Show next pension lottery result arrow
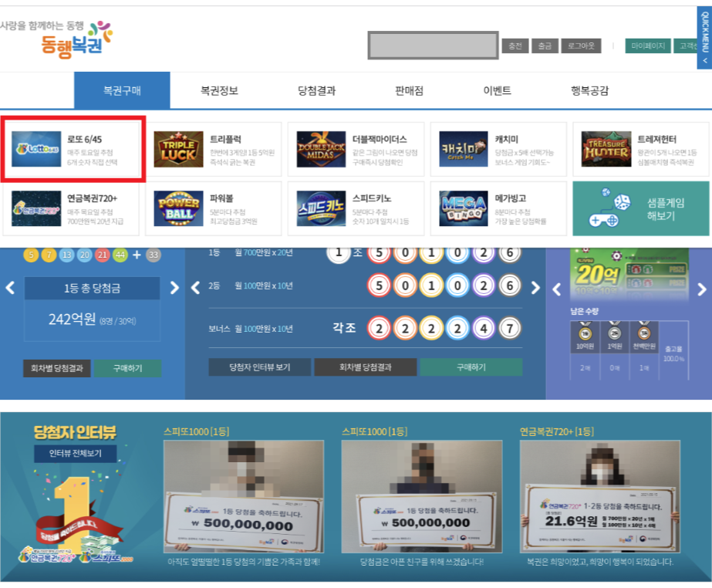This screenshot has width=712, height=588. click(536, 288)
